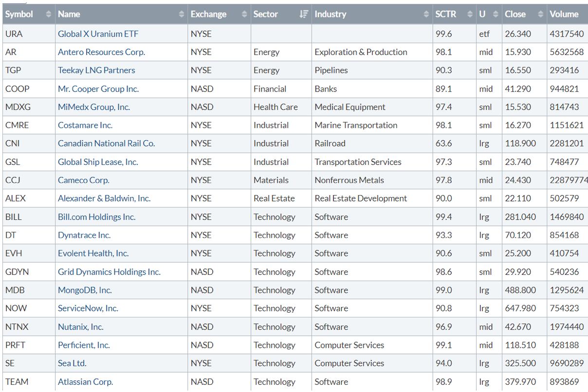Open Atlassian Corp. link
The height and width of the screenshot is (392, 588).
coord(85,382)
